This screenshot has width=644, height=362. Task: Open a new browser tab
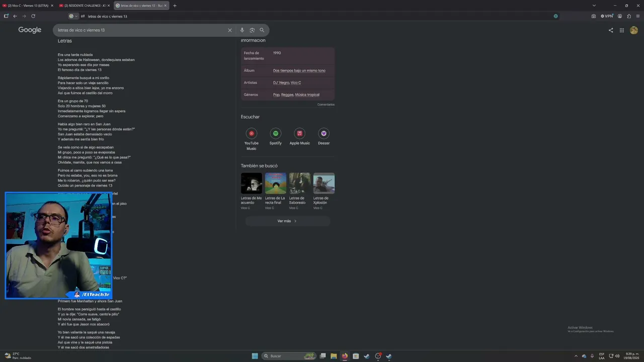(175, 6)
